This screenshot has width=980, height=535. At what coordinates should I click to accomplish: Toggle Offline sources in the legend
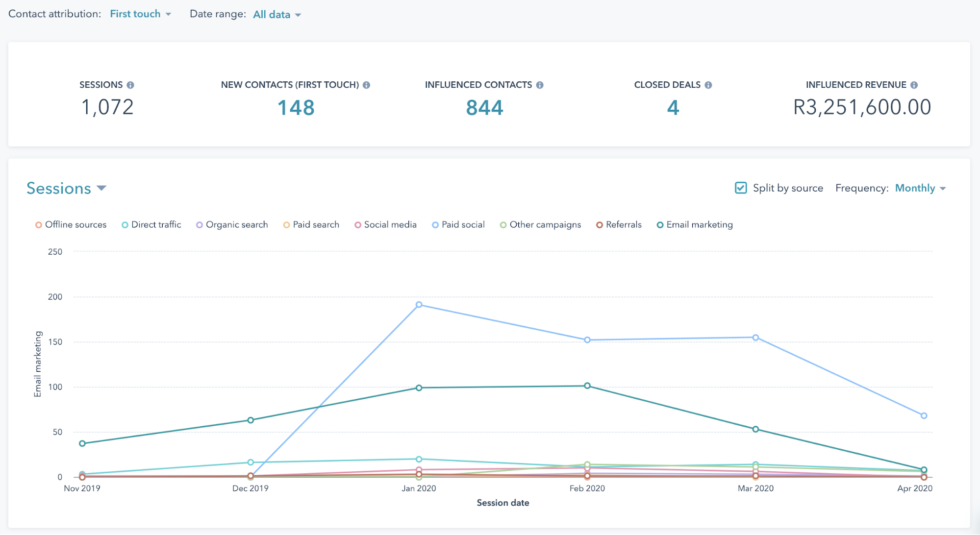[71, 225]
